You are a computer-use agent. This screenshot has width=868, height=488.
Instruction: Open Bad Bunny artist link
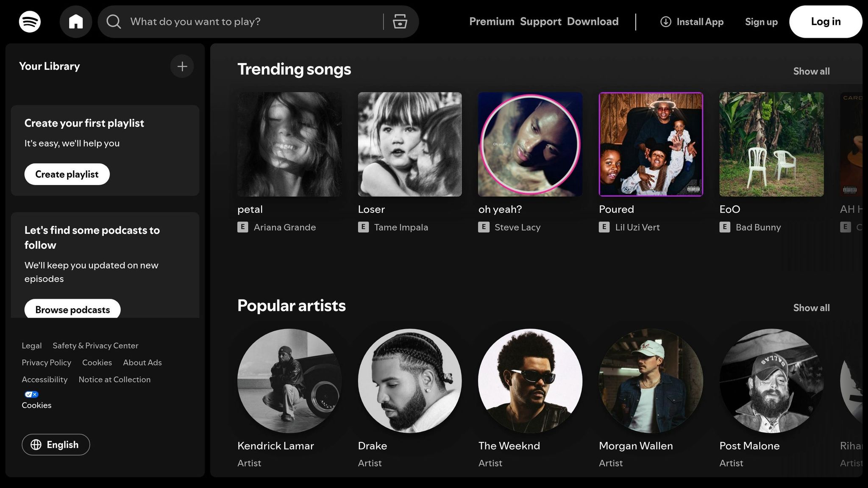[758, 227]
